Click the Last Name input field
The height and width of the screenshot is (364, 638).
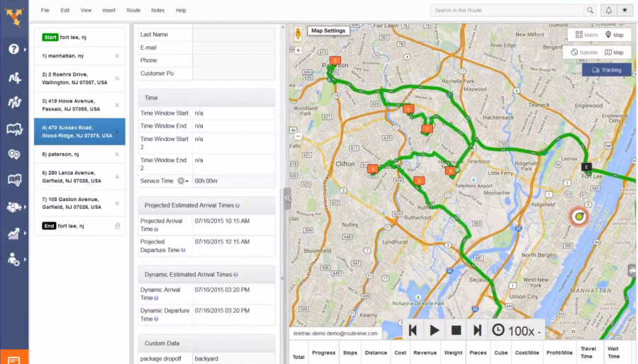[x=233, y=35]
